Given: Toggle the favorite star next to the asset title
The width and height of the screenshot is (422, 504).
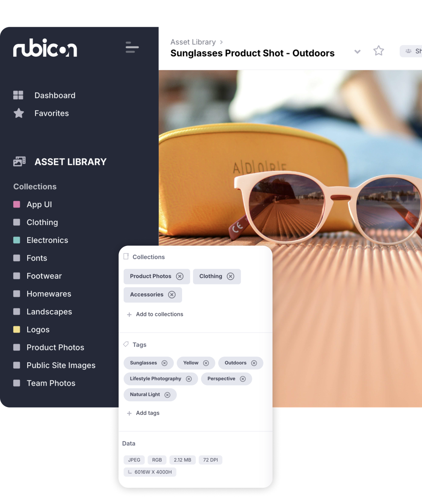Looking at the screenshot, I should (x=379, y=51).
